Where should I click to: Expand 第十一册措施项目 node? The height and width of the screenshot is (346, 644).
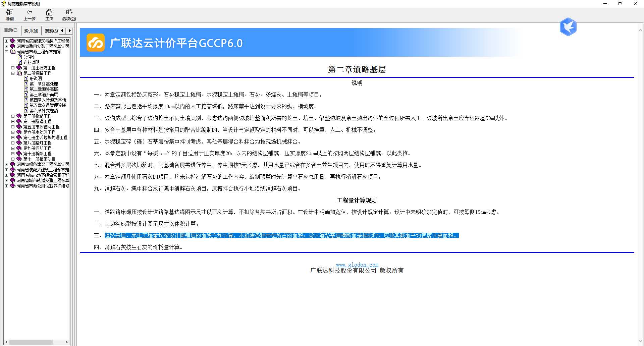coord(13,159)
